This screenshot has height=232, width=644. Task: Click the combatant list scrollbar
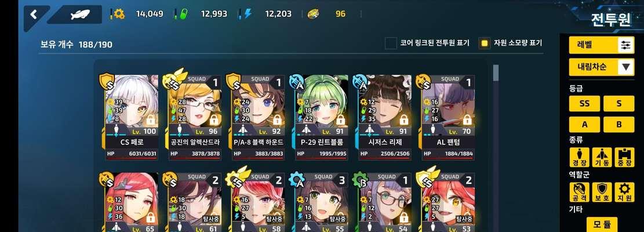pos(496,72)
